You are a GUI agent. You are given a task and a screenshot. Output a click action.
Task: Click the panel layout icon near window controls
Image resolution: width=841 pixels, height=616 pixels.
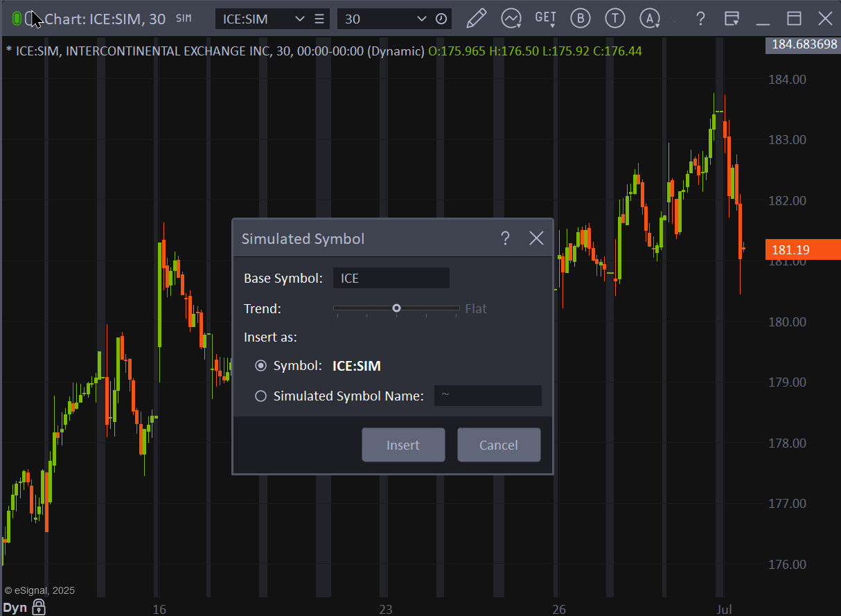tap(732, 19)
